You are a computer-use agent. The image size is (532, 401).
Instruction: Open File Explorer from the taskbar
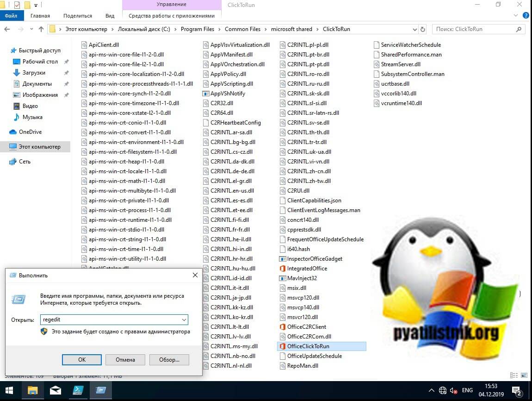coord(32,391)
